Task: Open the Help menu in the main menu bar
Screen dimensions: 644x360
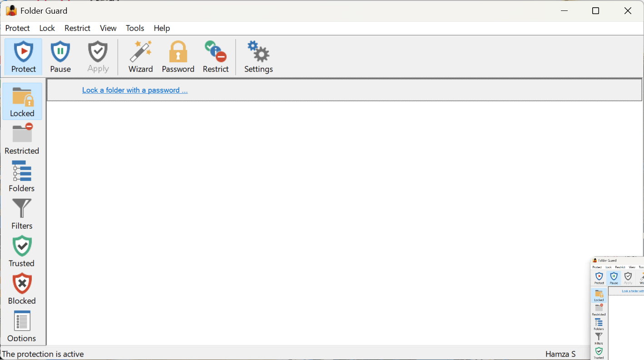Action: pos(162,28)
